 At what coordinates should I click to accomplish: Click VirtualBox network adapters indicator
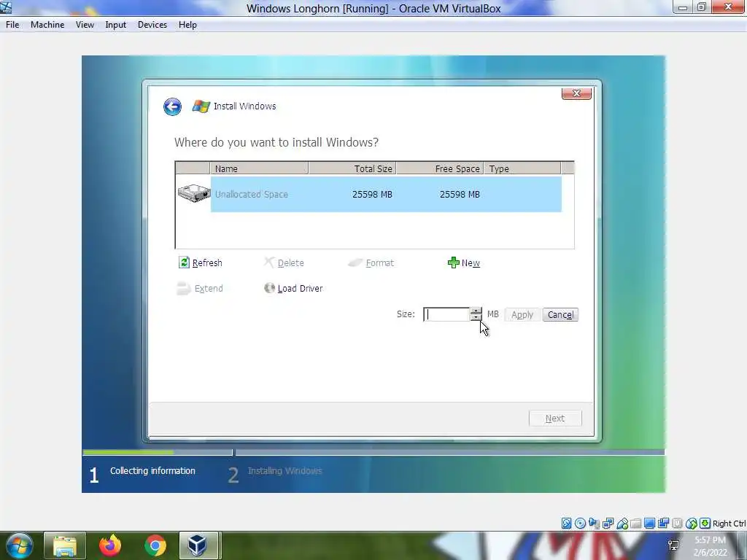(608, 524)
